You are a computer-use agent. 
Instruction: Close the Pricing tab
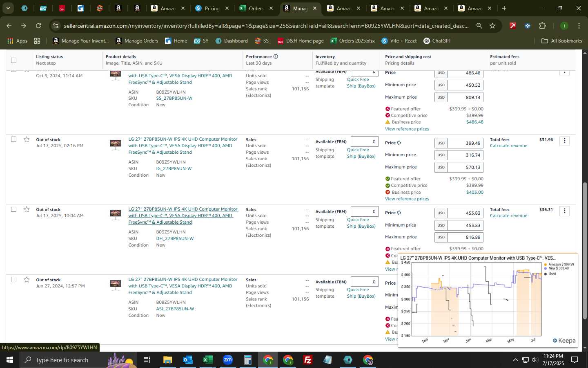(227, 8)
